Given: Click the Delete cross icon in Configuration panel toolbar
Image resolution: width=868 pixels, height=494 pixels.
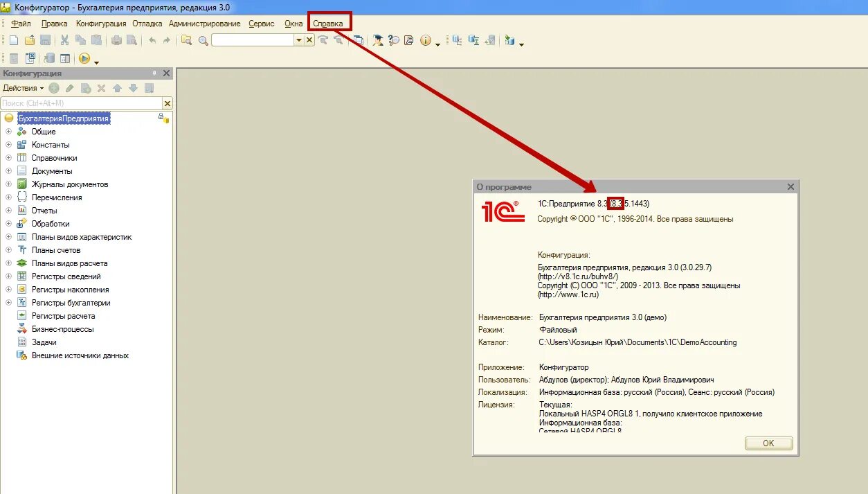Looking at the screenshot, I should [101, 88].
